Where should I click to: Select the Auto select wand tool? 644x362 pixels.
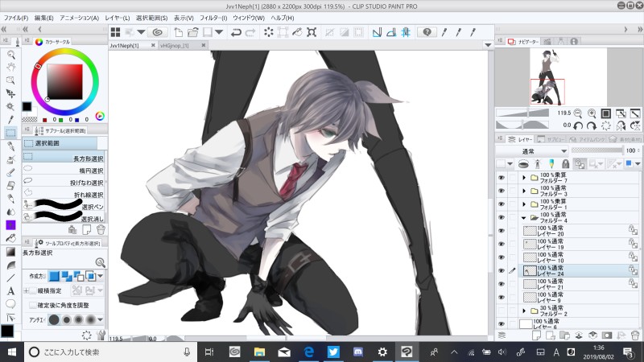click(10, 107)
